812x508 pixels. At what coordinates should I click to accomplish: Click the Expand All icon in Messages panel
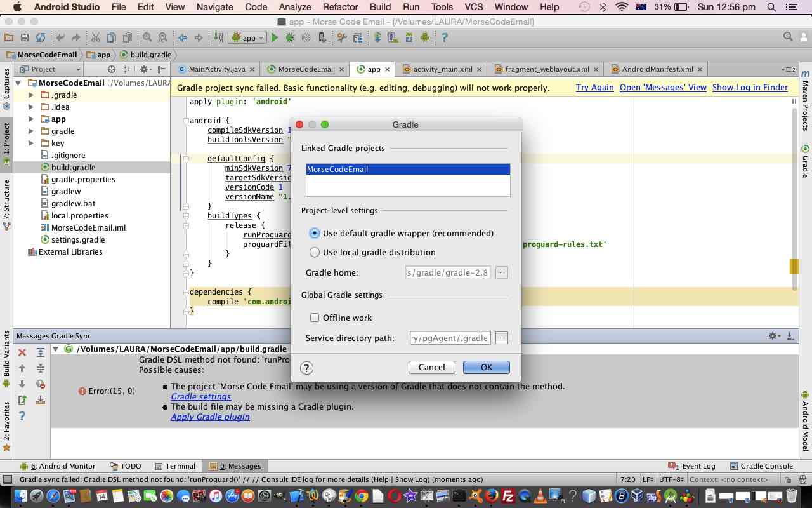coord(40,352)
